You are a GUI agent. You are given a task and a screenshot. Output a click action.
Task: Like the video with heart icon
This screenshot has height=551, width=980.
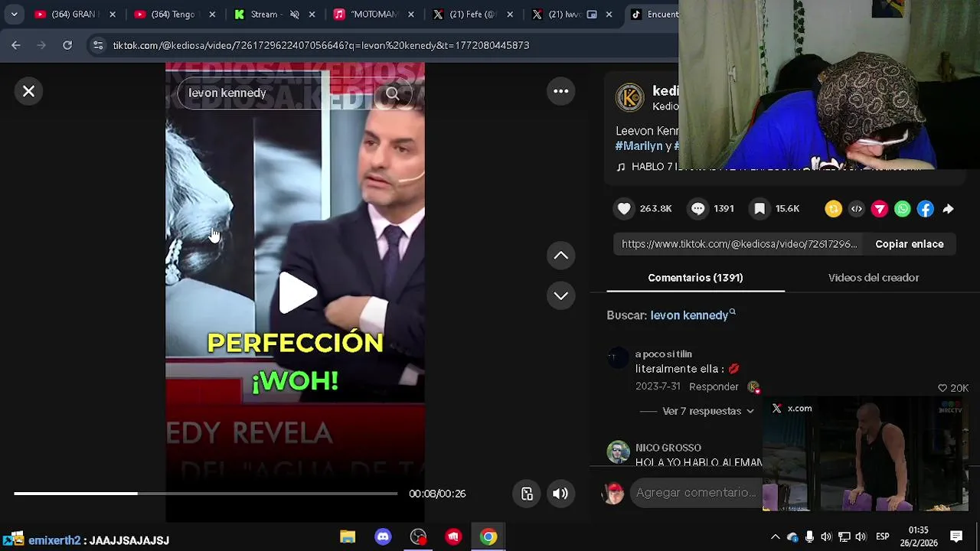tap(624, 208)
